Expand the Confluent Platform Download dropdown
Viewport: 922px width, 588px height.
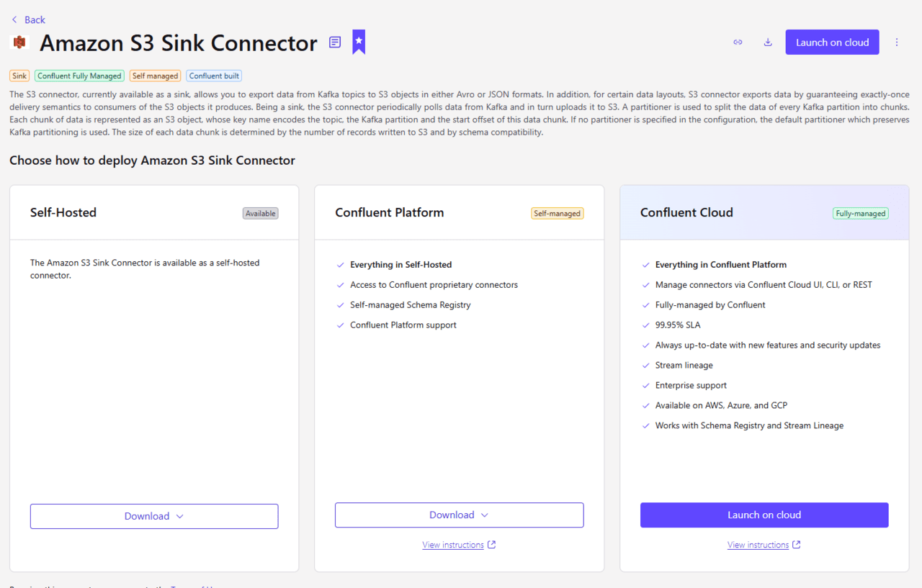459,515
